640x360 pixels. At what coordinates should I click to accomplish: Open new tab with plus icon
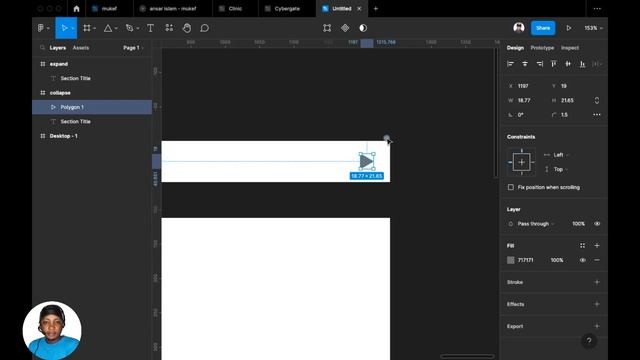pos(376,9)
